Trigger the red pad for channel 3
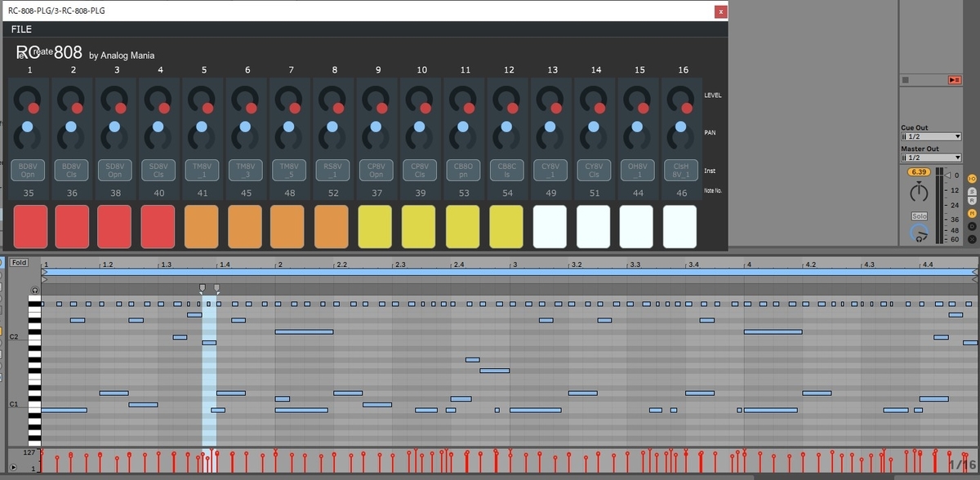Image resolution: width=980 pixels, height=480 pixels. (115, 227)
